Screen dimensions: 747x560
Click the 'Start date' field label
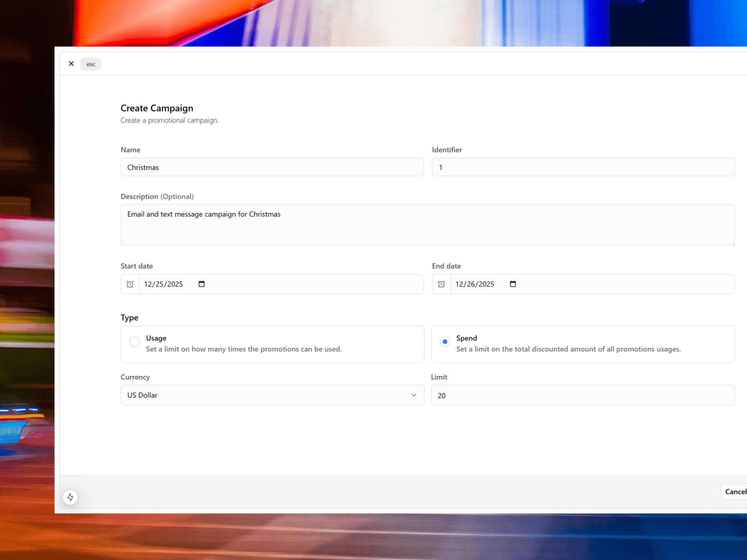136,266
